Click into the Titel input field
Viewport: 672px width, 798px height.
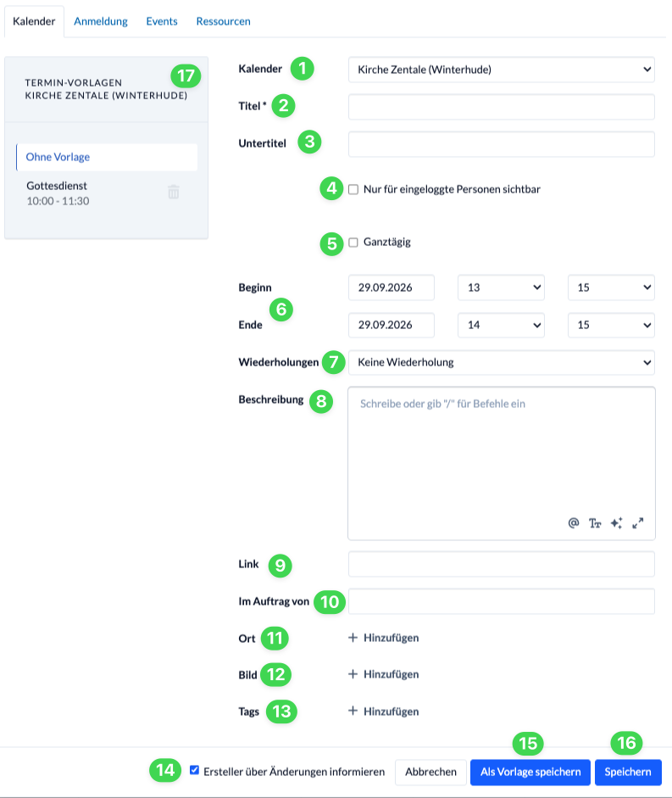[501, 107]
